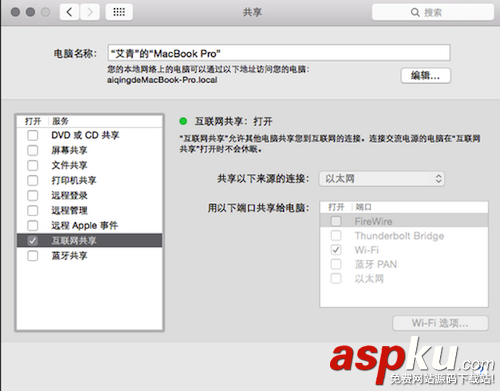Click the green 互联网共享 status indicator

coord(183,121)
